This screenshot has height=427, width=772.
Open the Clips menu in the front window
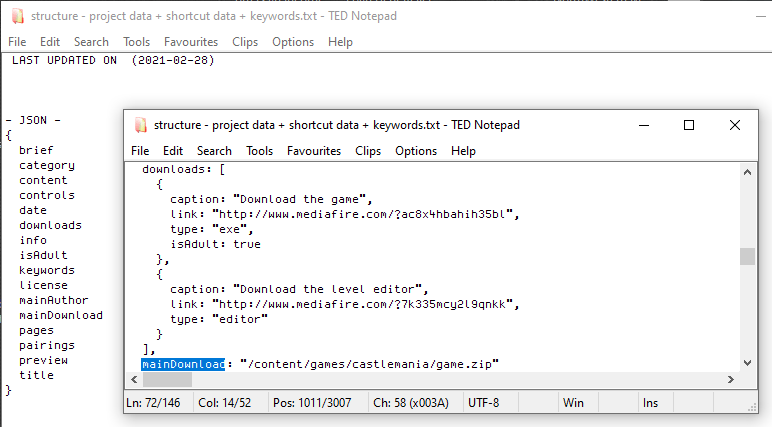pyautogui.click(x=368, y=151)
